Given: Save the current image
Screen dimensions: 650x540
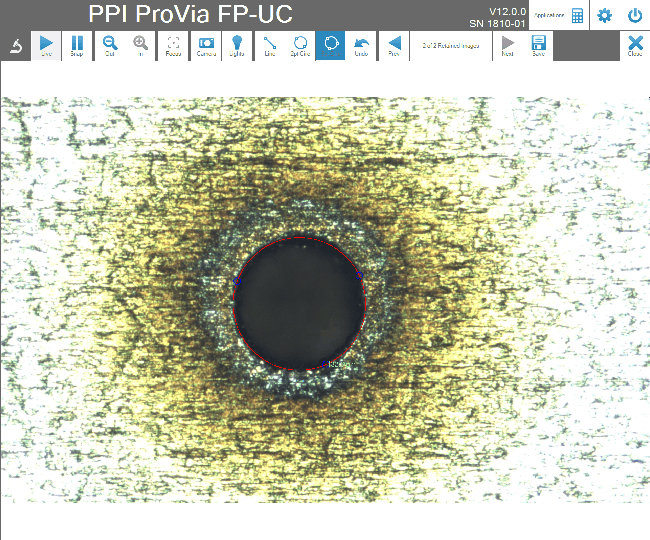Looking at the screenshot, I should (538, 46).
